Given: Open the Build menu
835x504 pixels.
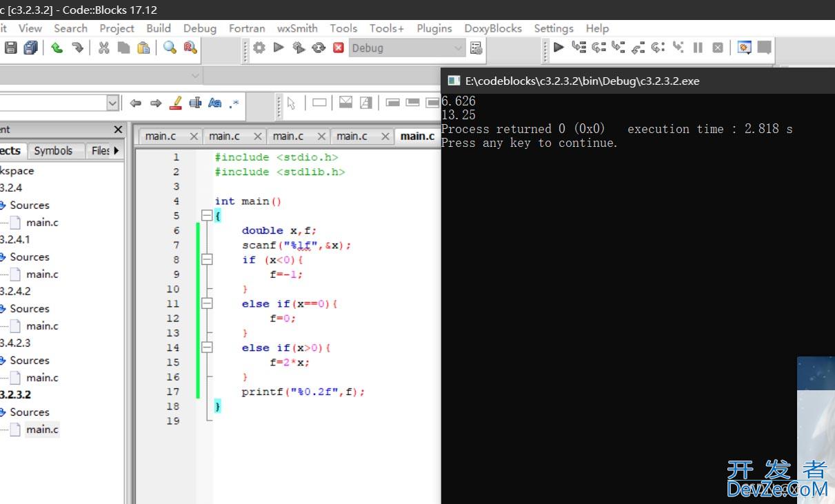Looking at the screenshot, I should (x=159, y=28).
